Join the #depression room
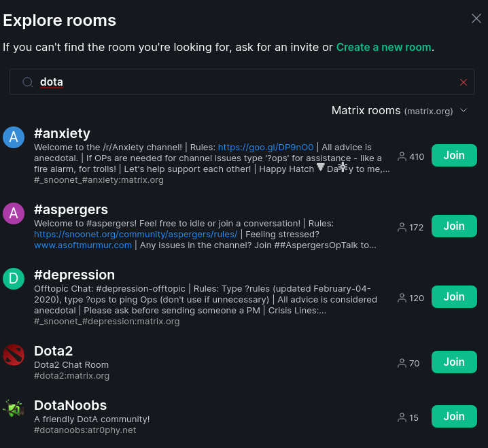The width and height of the screenshot is (488, 448). [x=454, y=296]
